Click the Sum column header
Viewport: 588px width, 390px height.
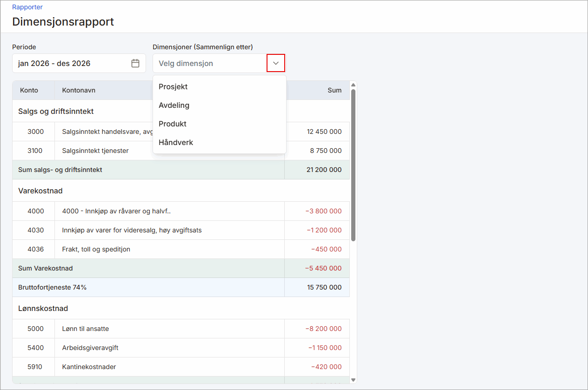point(334,90)
